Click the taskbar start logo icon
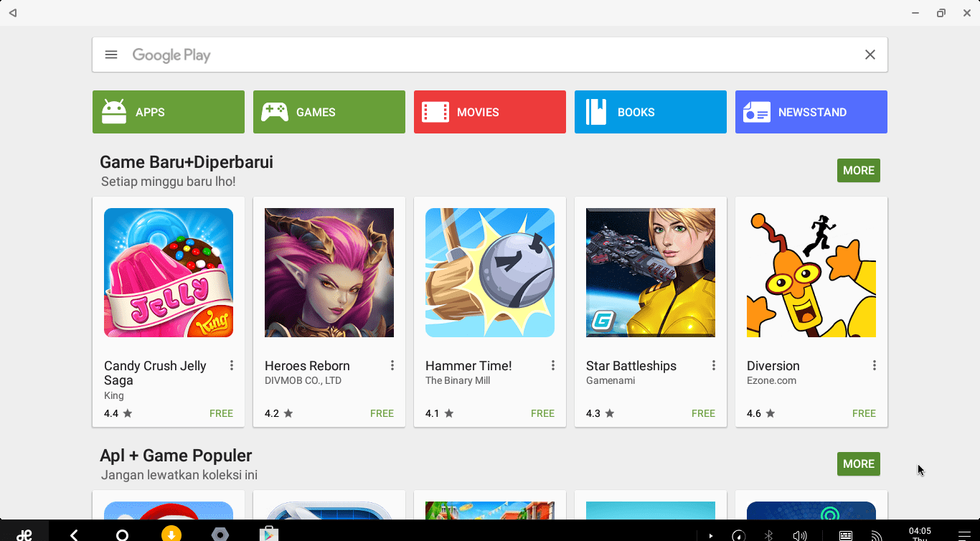Image resolution: width=980 pixels, height=541 pixels. coord(24,535)
